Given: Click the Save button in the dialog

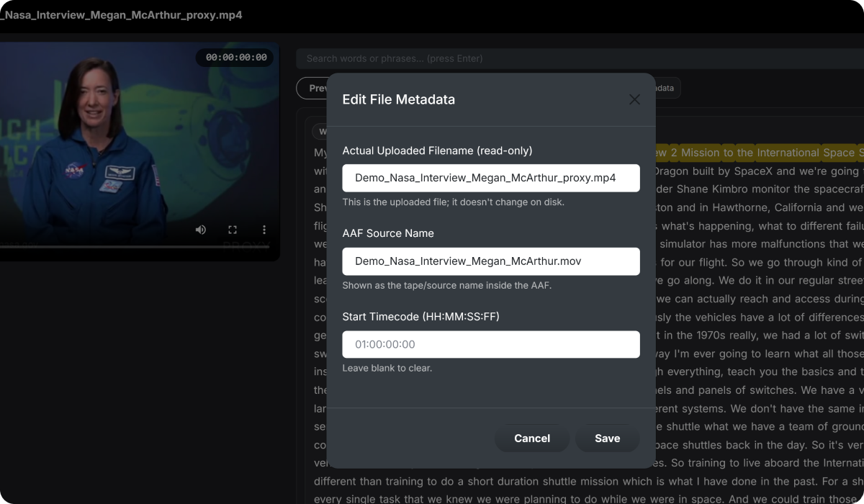Looking at the screenshot, I should (608, 438).
